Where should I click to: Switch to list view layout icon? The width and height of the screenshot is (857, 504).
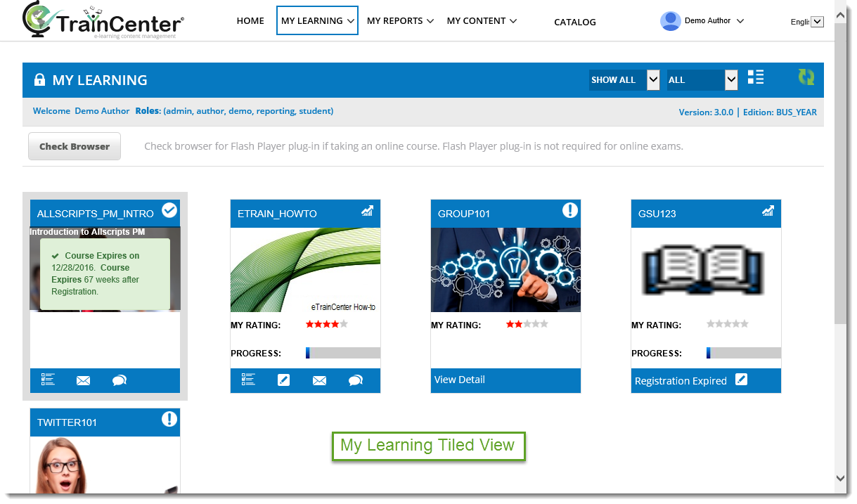[x=756, y=78]
